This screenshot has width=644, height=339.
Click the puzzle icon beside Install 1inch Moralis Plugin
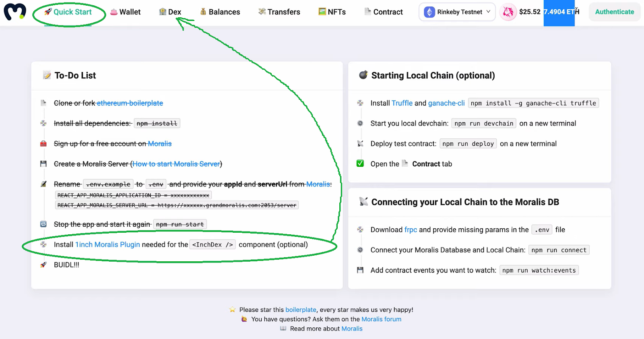pyautogui.click(x=43, y=244)
